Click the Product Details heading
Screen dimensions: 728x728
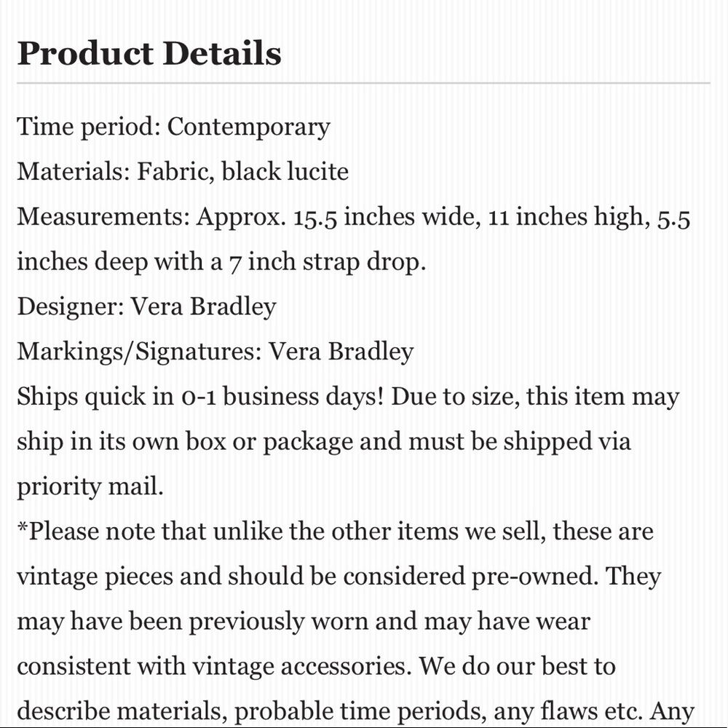point(149,53)
